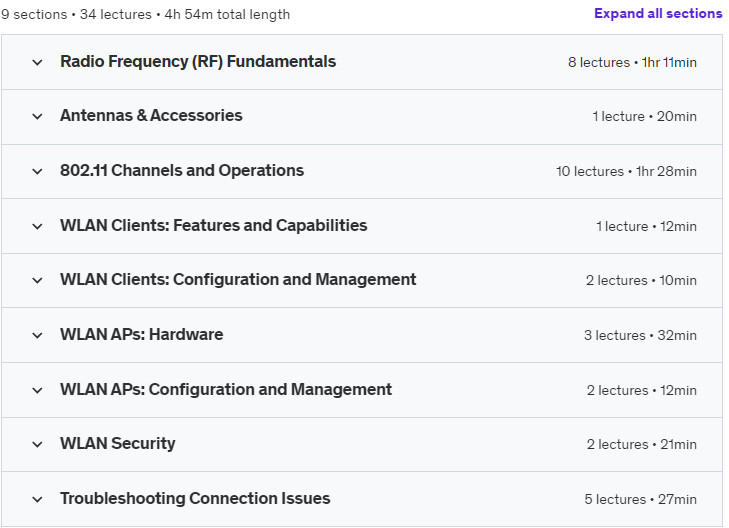Expand chevron for 802.11 Channels and Operations
The image size is (729, 528).
tap(37, 172)
